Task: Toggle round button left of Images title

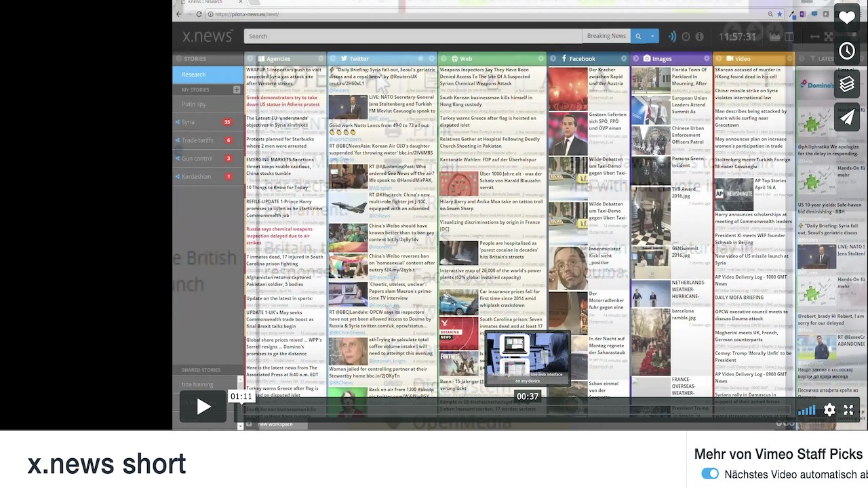Action: click(635, 59)
